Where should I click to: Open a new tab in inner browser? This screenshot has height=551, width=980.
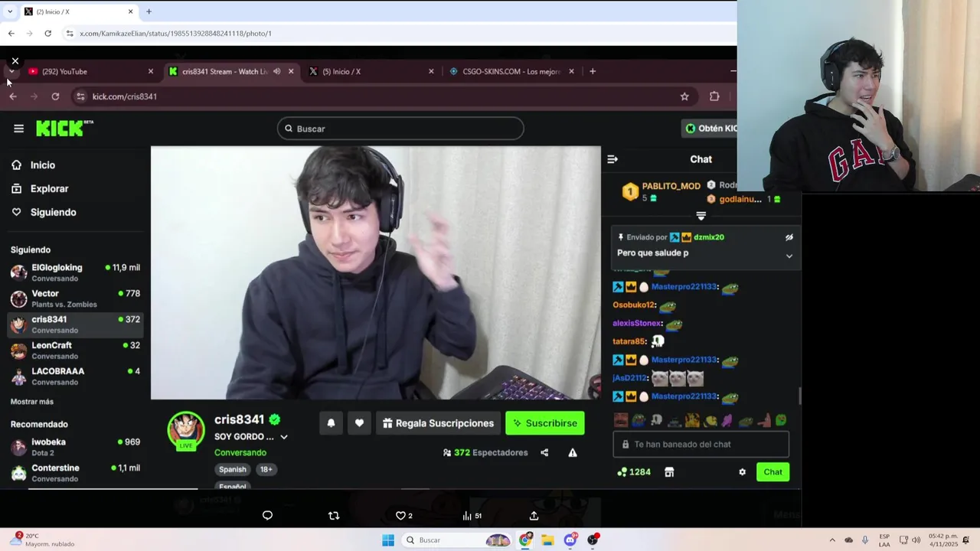pos(593,71)
